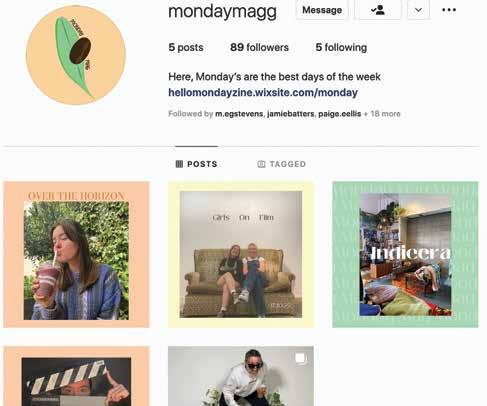The height and width of the screenshot is (406, 487).
Task: View the 89 followers list
Action: coord(259,47)
